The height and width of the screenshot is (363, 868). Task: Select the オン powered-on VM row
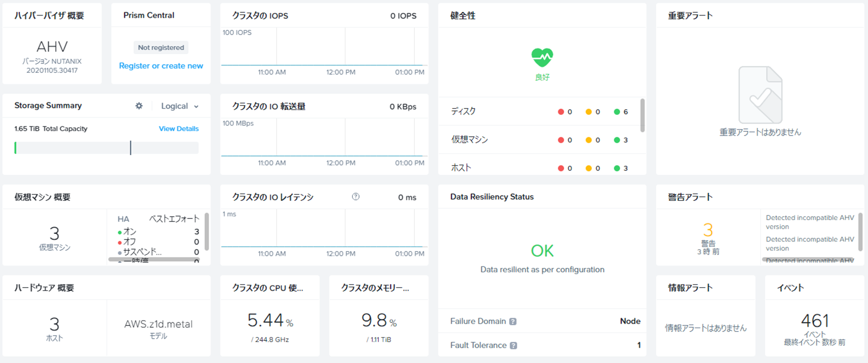158,232
